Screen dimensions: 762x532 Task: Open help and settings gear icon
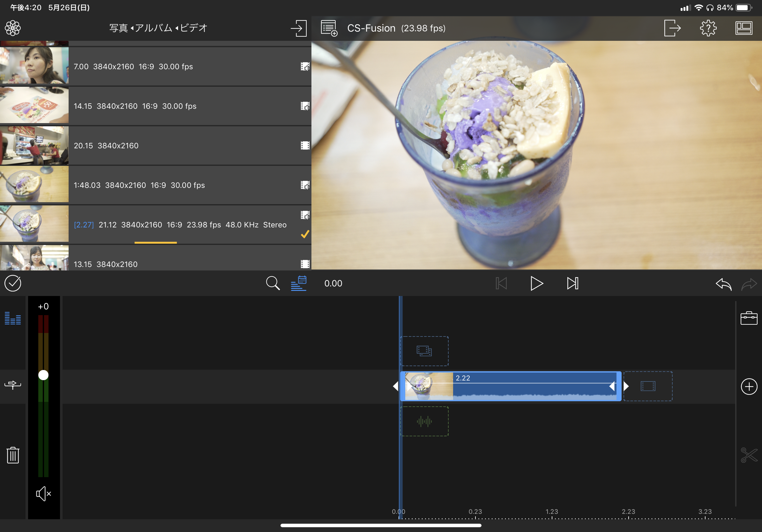[708, 28]
